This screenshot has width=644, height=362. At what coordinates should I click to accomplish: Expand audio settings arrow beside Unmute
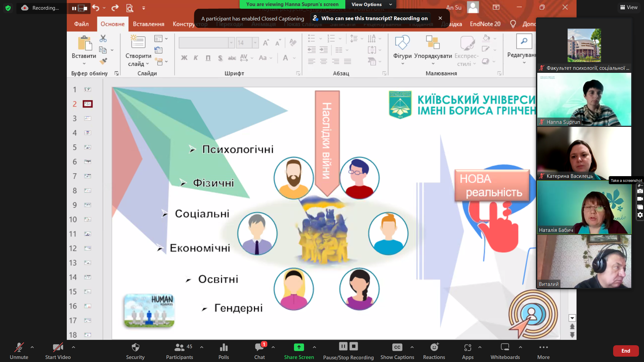click(x=32, y=347)
